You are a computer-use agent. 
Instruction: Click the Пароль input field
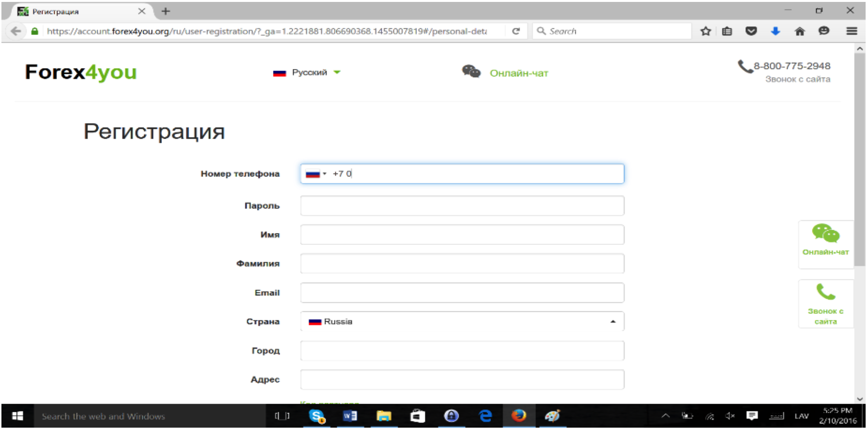pyautogui.click(x=462, y=206)
